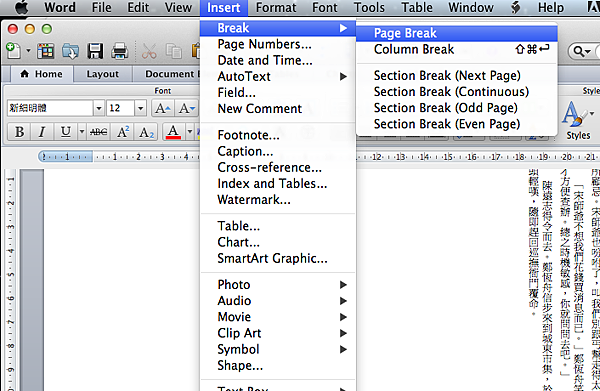
Task: Click the Cut scissors icon
Action: pos(149,51)
